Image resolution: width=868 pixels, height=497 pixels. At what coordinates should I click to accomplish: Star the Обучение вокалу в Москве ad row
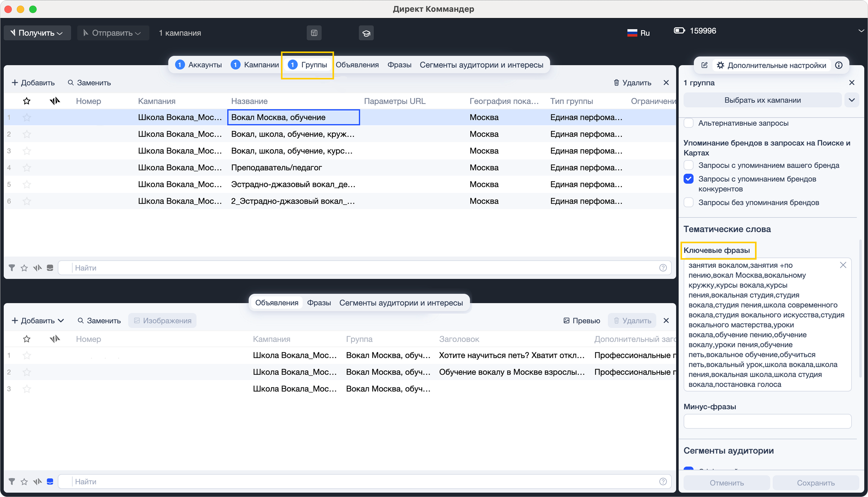27,372
